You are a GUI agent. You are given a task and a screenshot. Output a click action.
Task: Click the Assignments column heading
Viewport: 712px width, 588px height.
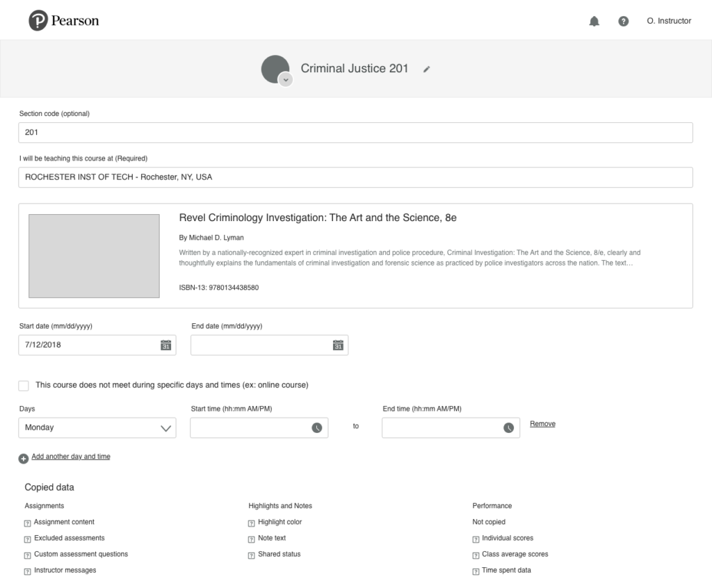[44, 506]
